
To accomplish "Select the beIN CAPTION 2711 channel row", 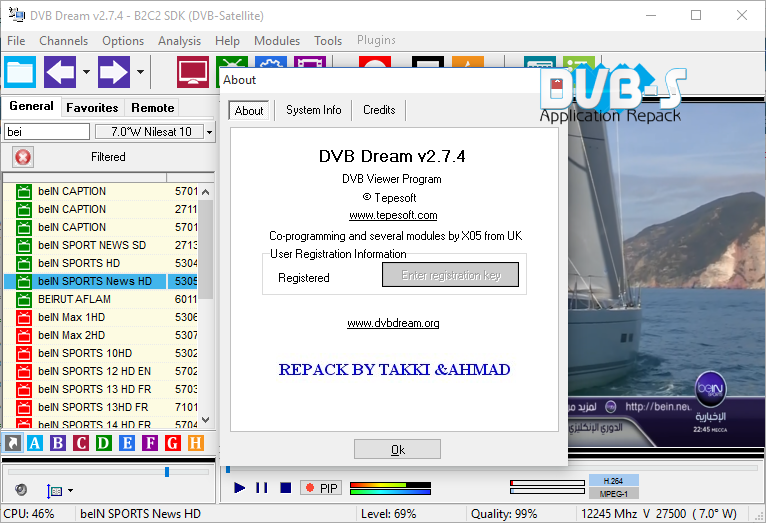I will [x=101, y=209].
